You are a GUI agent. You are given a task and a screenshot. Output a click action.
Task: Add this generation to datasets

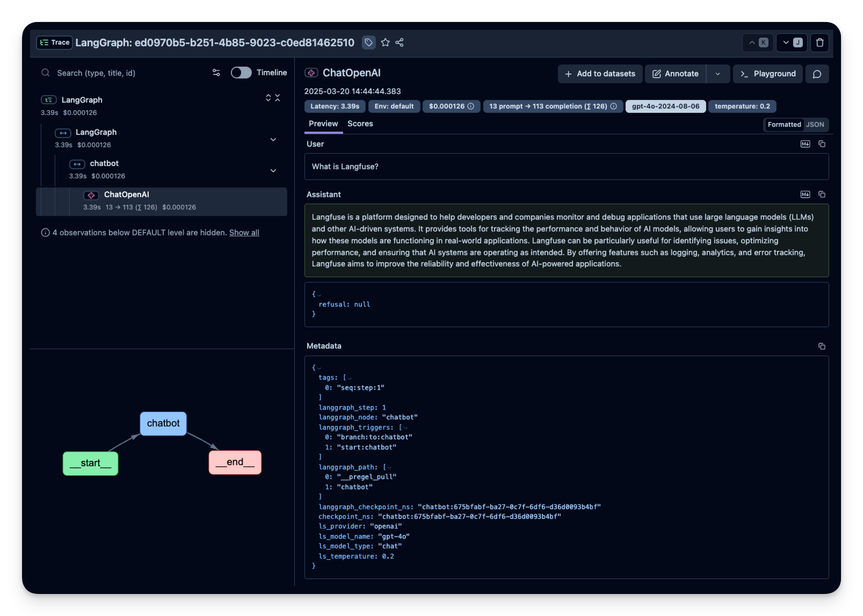(599, 74)
